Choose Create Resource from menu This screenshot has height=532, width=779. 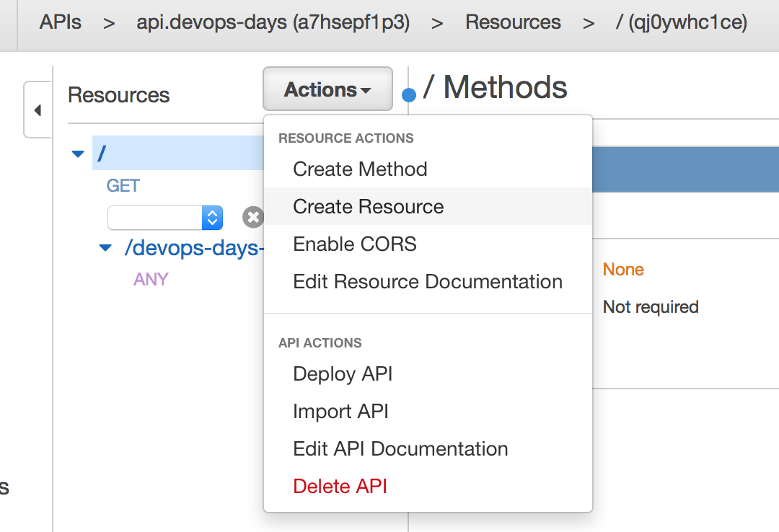[x=368, y=206]
